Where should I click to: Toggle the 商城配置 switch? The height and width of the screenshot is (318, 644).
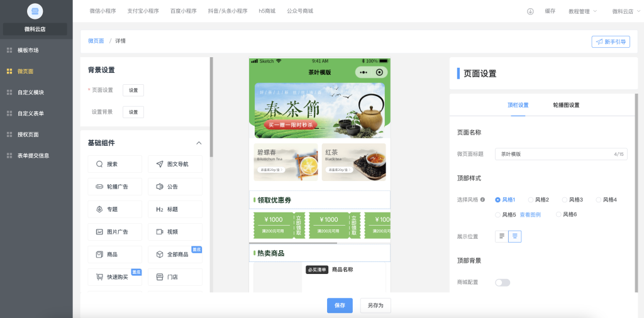coord(502,282)
